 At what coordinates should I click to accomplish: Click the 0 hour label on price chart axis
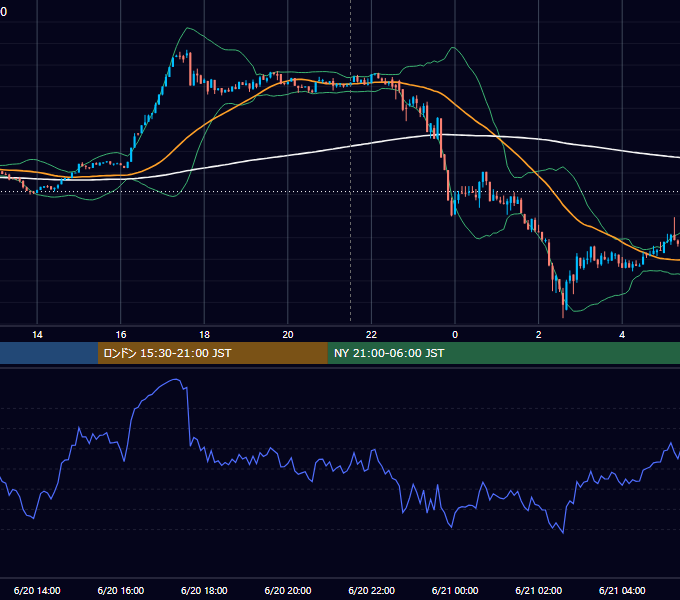pyautogui.click(x=455, y=334)
